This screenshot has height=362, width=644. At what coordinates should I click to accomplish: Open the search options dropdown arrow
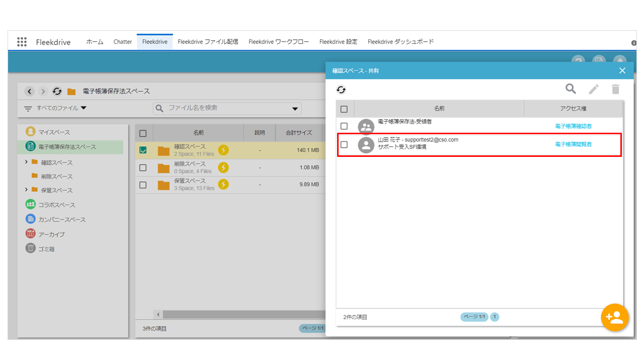coord(295,109)
